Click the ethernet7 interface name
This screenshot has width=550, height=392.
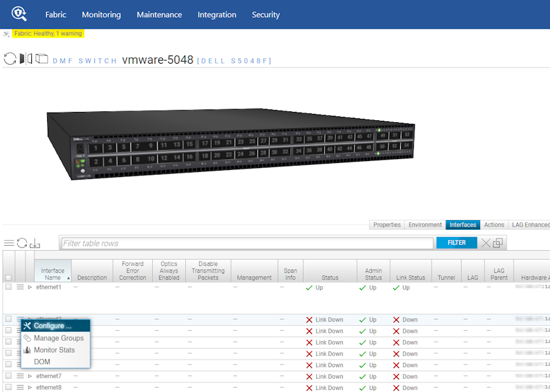click(49, 376)
